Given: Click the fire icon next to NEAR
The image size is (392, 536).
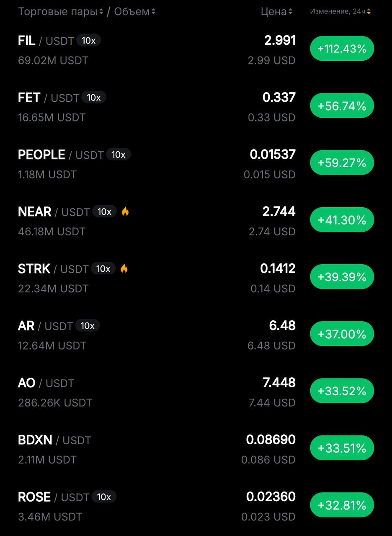Looking at the screenshot, I should [x=125, y=212].
